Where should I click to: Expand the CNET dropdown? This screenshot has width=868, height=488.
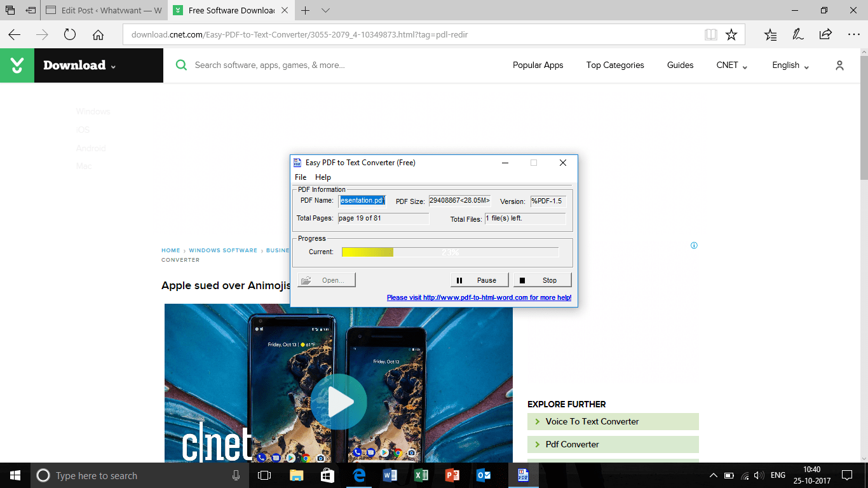[x=732, y=65]
